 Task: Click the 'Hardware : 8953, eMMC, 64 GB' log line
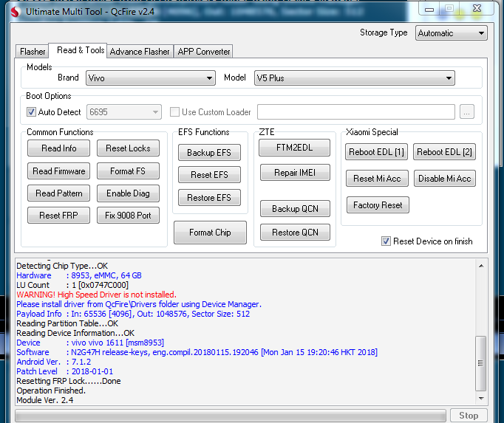tap(79, 275)
